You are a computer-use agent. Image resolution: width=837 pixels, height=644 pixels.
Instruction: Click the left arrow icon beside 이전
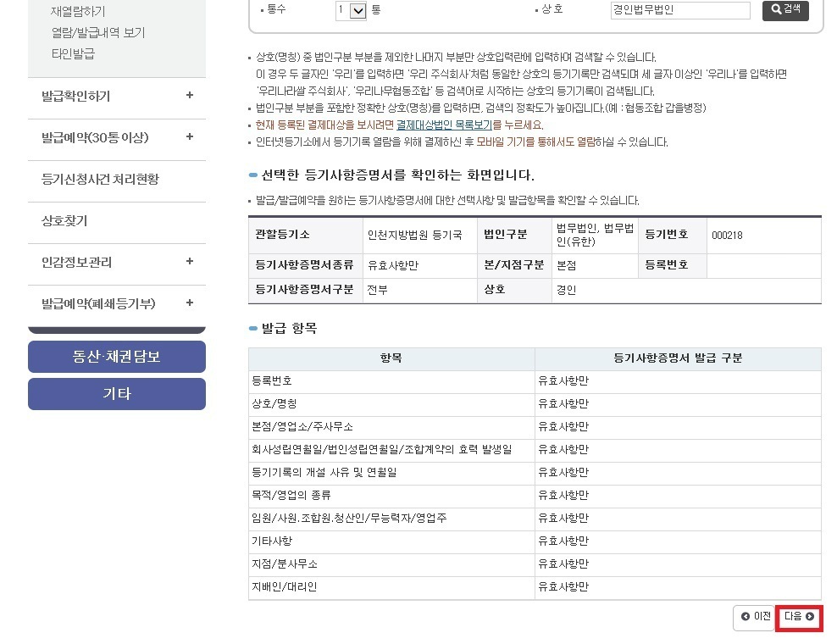pos(746,617)
